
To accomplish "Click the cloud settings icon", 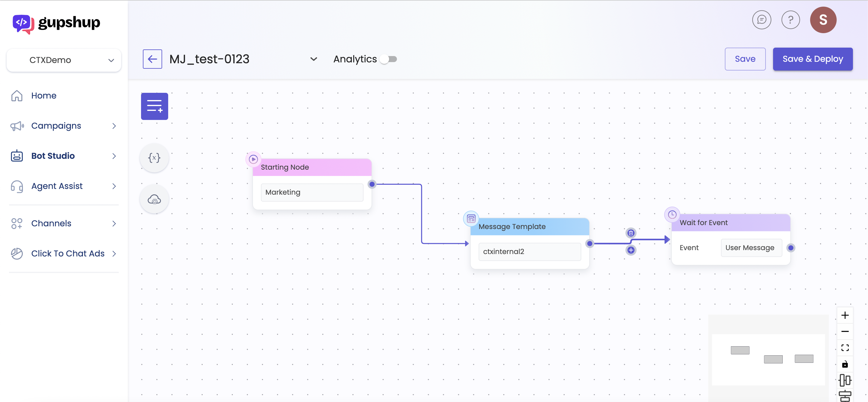I will (154, 199).
